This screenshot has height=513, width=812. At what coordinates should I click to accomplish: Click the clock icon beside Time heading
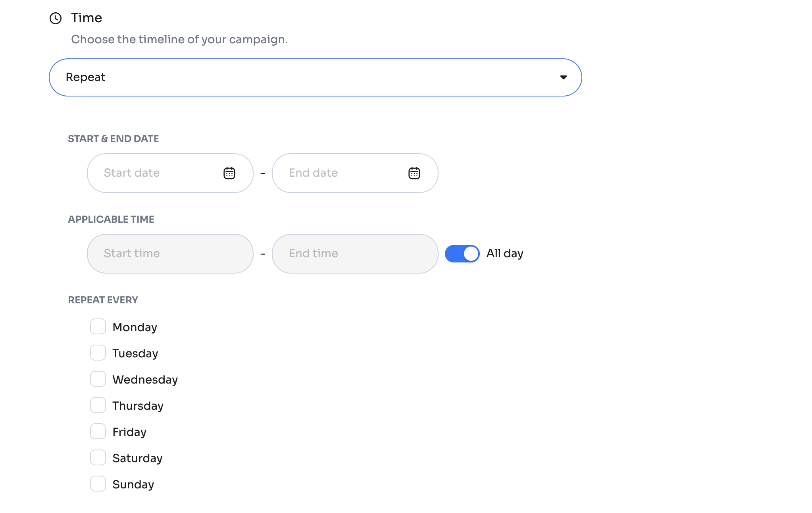[56, 18]
